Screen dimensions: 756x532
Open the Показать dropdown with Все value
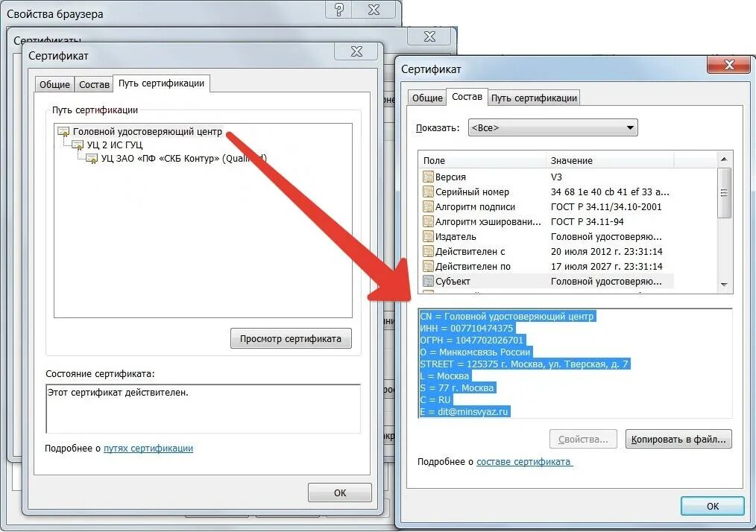[553, 127]
